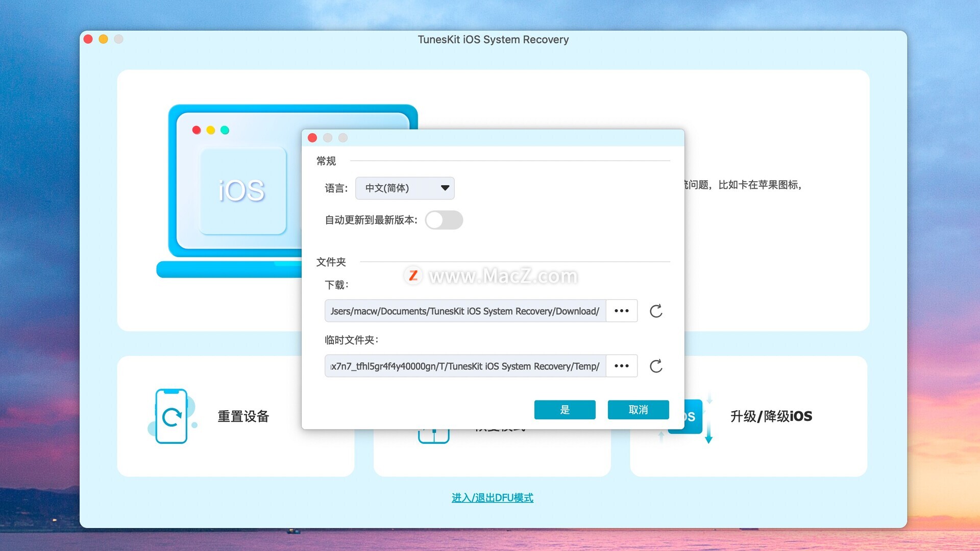The width and height of the screenshot is (980, 551).
Task: Click the reset device phone icon
Action: click(172, 416)
